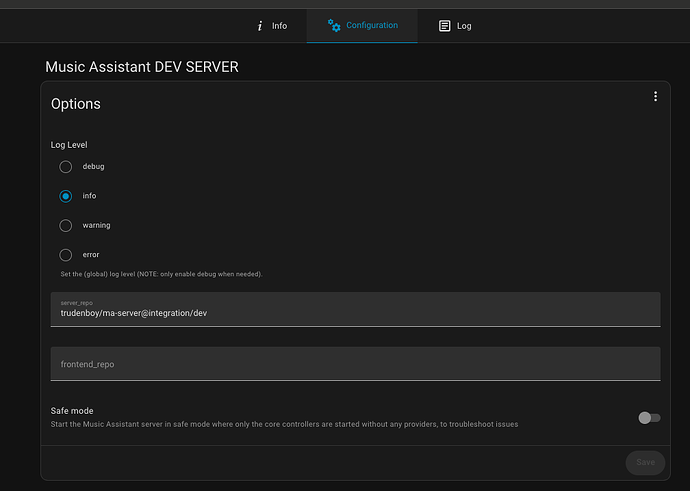Select the debug log level

pos(66,167)
